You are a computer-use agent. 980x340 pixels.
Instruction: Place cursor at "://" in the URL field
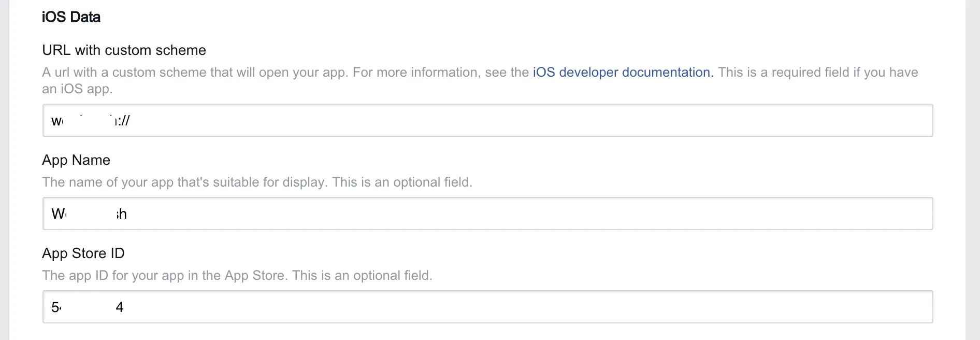pos(124,121)
